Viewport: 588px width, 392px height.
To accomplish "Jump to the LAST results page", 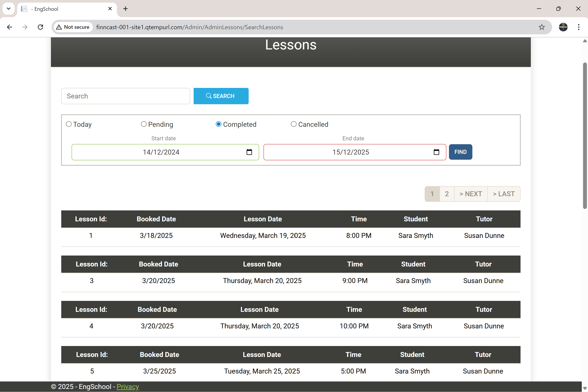I will 504,194.
